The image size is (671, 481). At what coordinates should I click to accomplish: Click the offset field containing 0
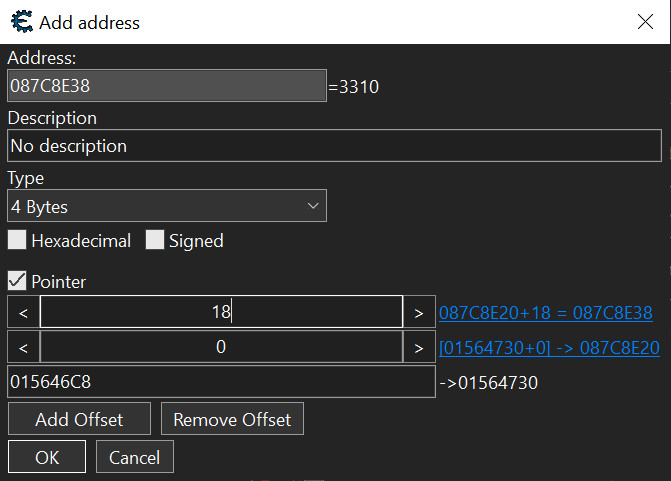coord(221,347)
